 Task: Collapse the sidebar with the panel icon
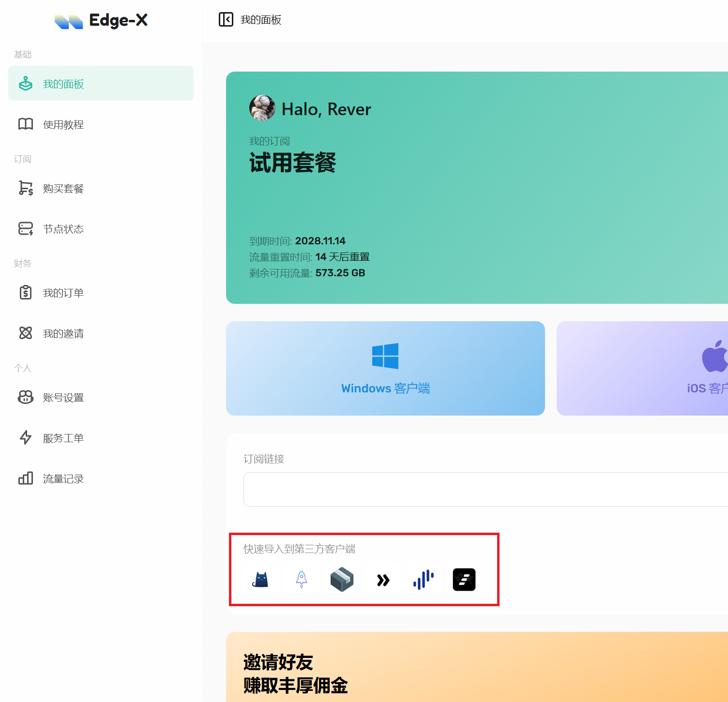[226, 19]
